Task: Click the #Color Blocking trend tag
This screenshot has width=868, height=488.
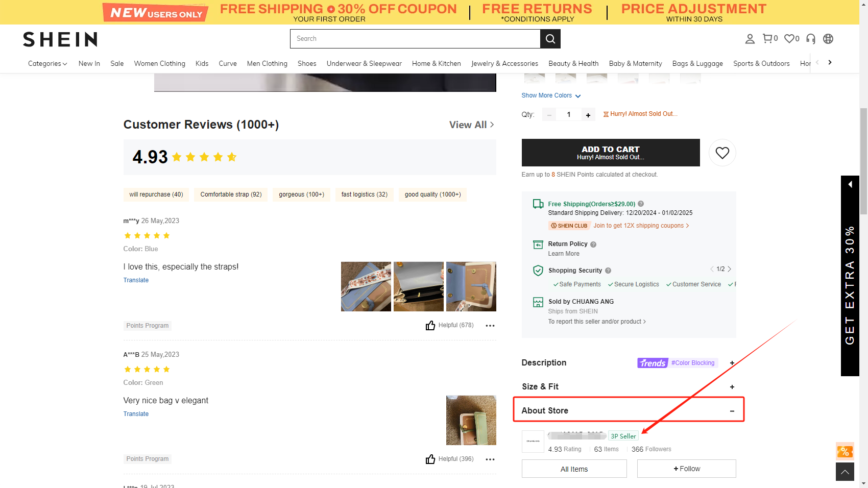Action: (692, 363)
